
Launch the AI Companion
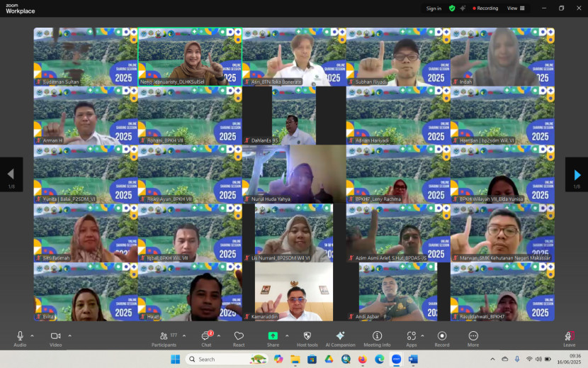click(340, 338)
